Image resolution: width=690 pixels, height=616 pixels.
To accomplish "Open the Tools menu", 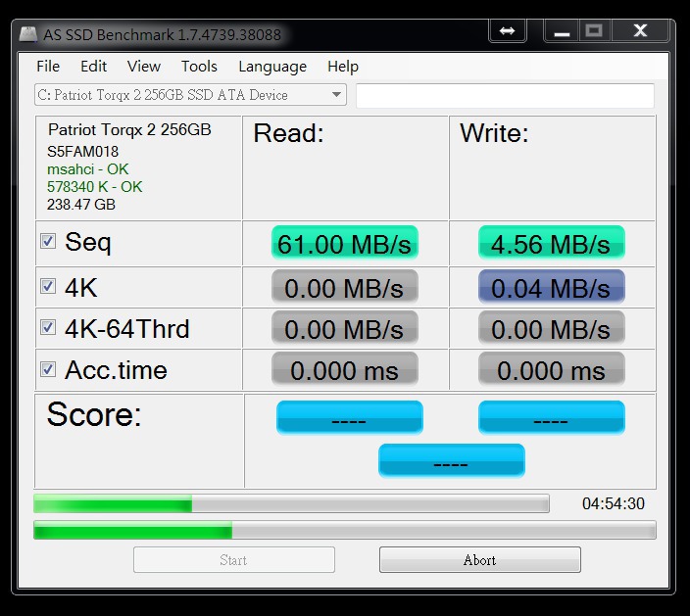I will coord(199,67).
